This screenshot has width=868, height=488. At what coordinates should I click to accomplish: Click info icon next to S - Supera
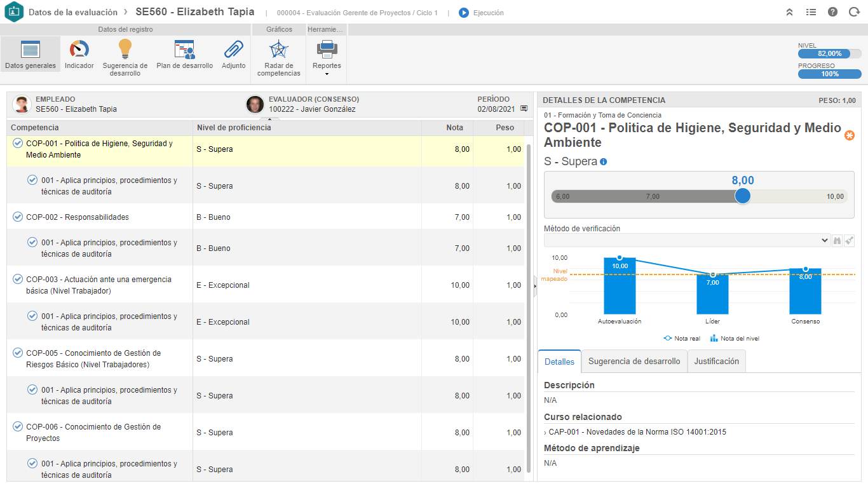pos(604,161)
